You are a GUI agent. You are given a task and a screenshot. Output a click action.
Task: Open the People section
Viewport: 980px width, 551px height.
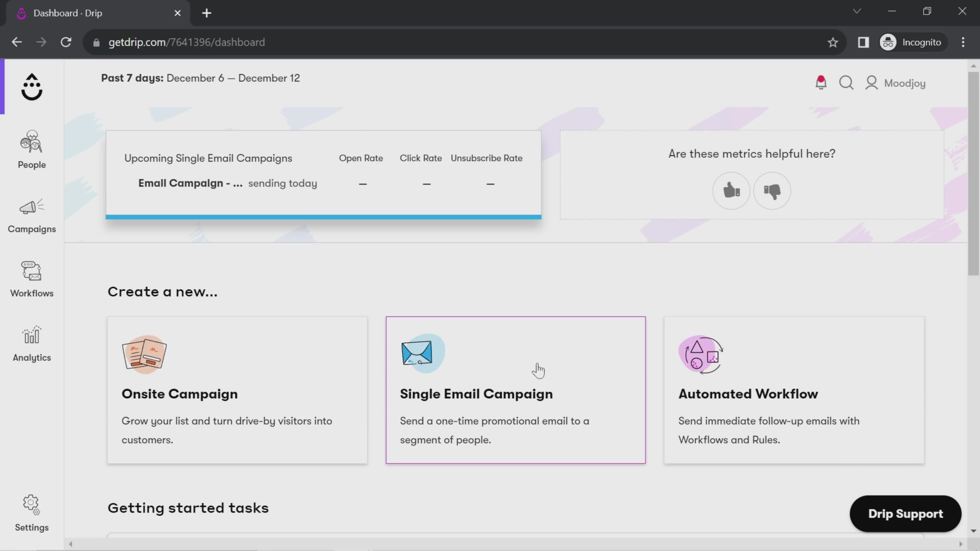32,149
